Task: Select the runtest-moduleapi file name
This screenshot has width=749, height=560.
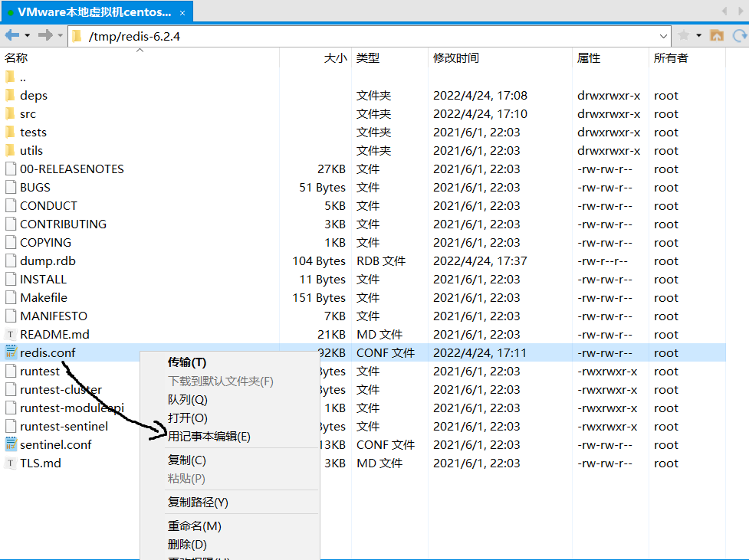Action: pyautogui.click(x=72, y=408)
